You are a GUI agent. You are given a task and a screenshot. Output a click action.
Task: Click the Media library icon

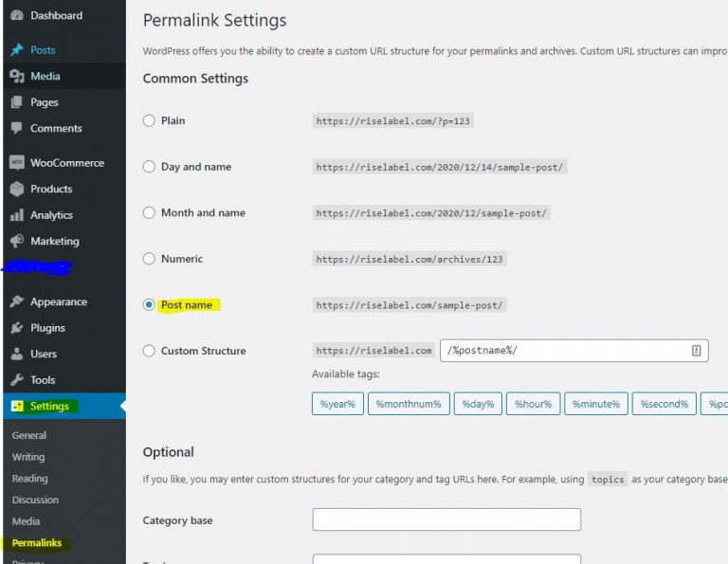17,76
